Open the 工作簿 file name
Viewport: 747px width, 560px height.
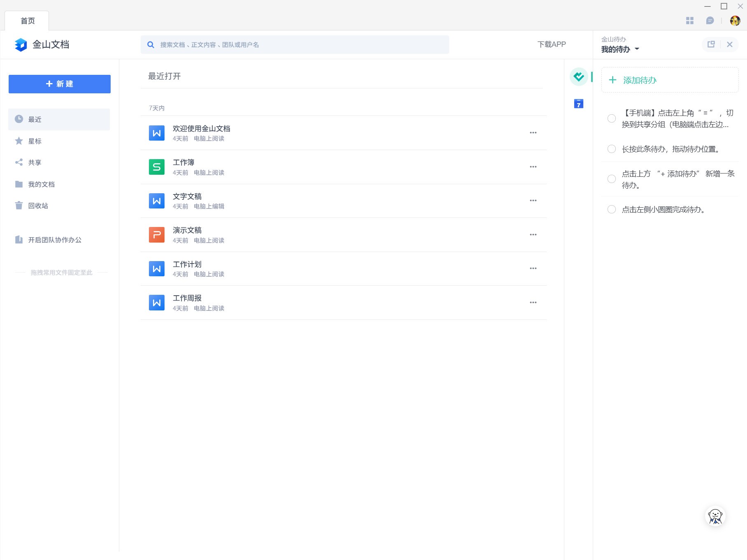point(183,162)
